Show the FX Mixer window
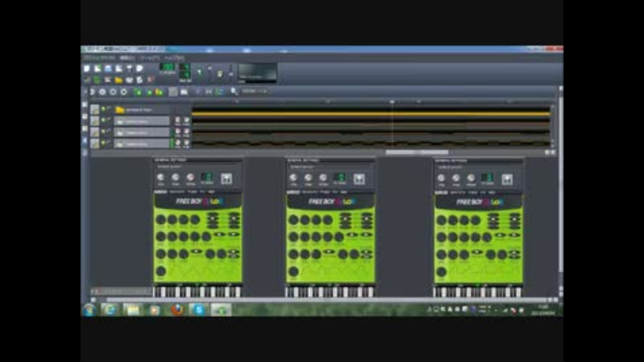Viewport: 644px width, 362px height. pos(129,79)
